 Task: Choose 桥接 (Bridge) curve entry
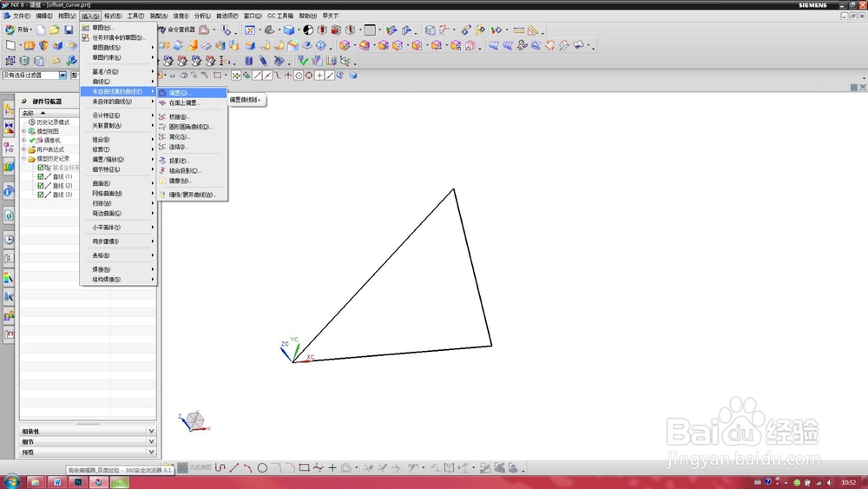[x=192, y=117]
